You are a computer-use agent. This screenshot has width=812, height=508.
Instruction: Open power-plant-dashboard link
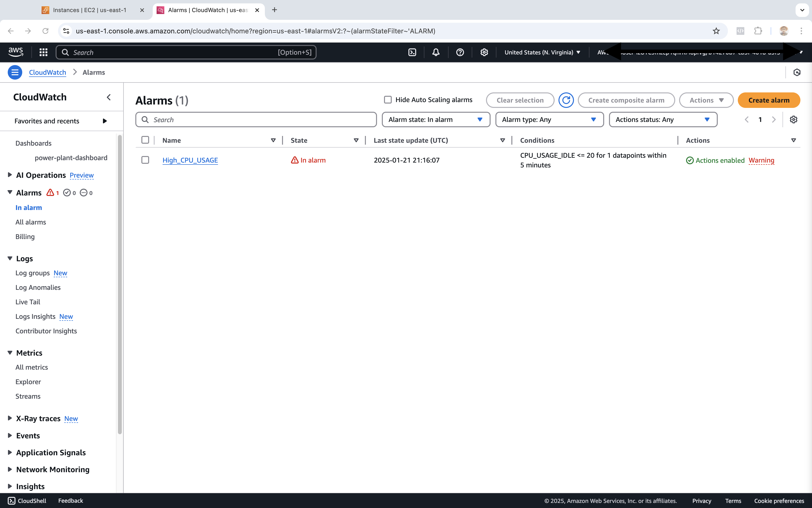[x=71, y=157]
